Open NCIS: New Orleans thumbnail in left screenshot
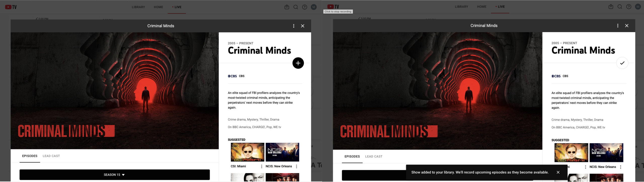 click(282, 152)
